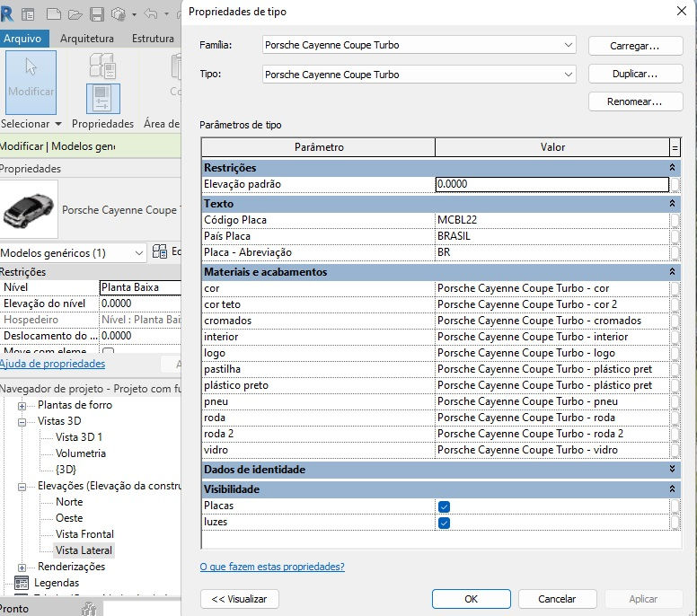Collapse the Vistas 3D tree node
The height and width of the screenshot is (616, 697).
tap(22, 422)
